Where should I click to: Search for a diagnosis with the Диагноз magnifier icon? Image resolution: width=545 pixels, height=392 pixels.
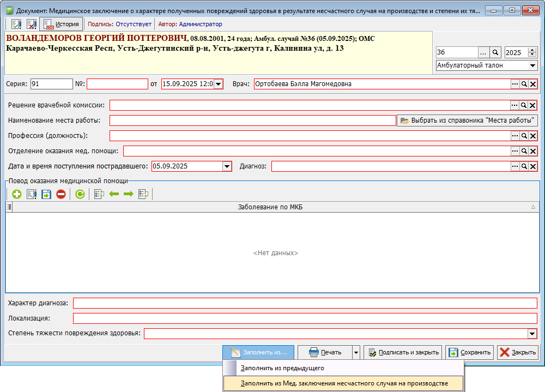(524, 166)
